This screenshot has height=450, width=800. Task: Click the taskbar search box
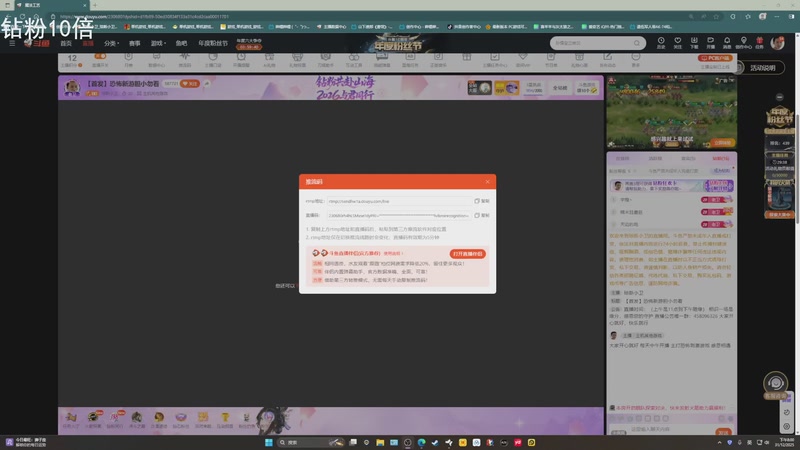(x=311, y=442)
